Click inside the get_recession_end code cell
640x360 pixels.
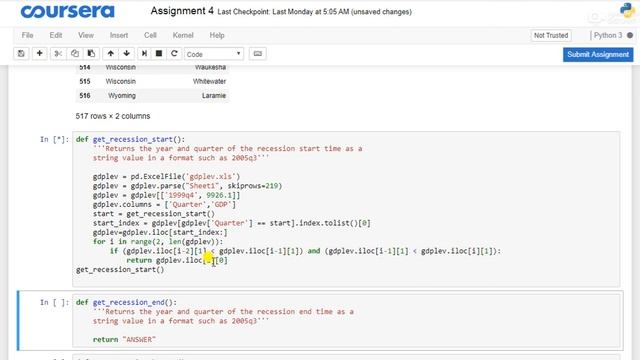pyautogui.click(x=346, y=320)
